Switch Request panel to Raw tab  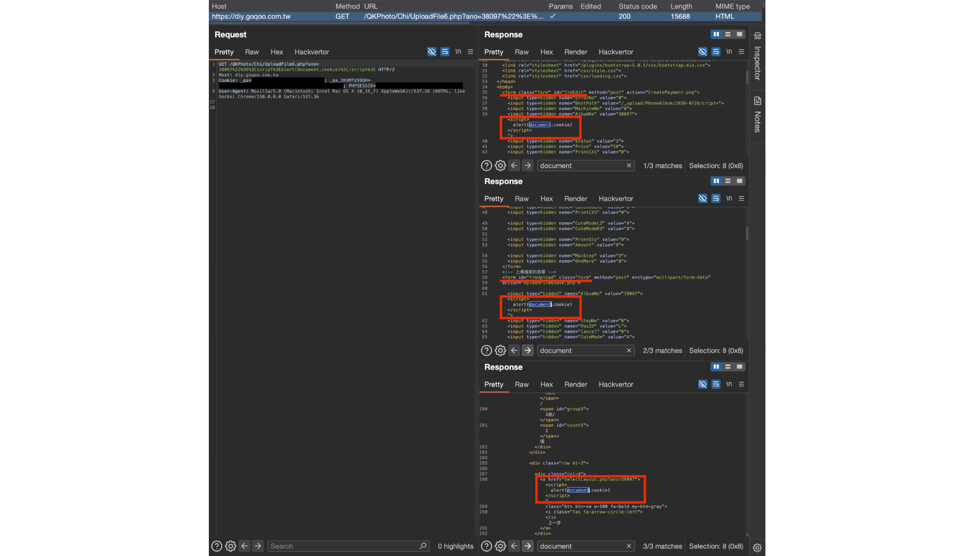click(x=252, y=52)
